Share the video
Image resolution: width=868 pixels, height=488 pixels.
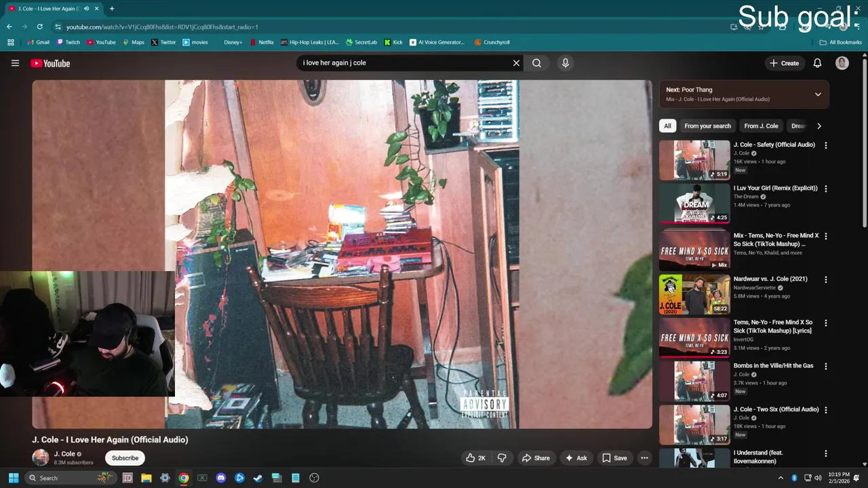(535, 458)
